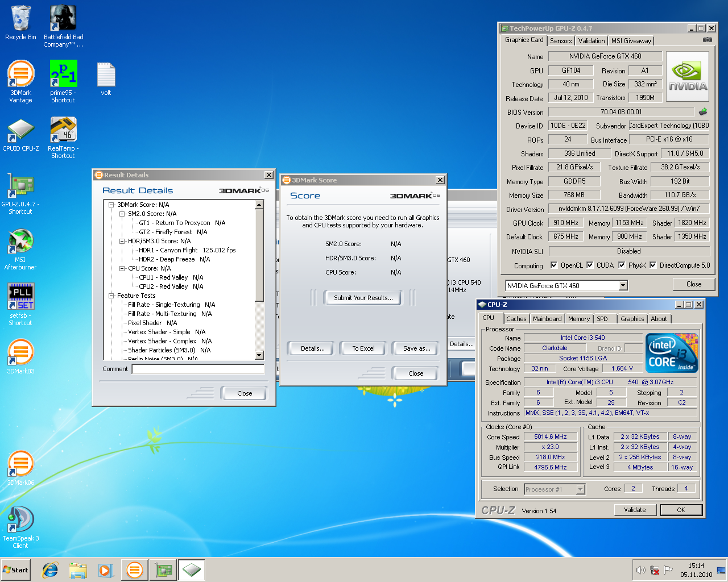
Task: Click the Comment input field
Action: [198, 369]
